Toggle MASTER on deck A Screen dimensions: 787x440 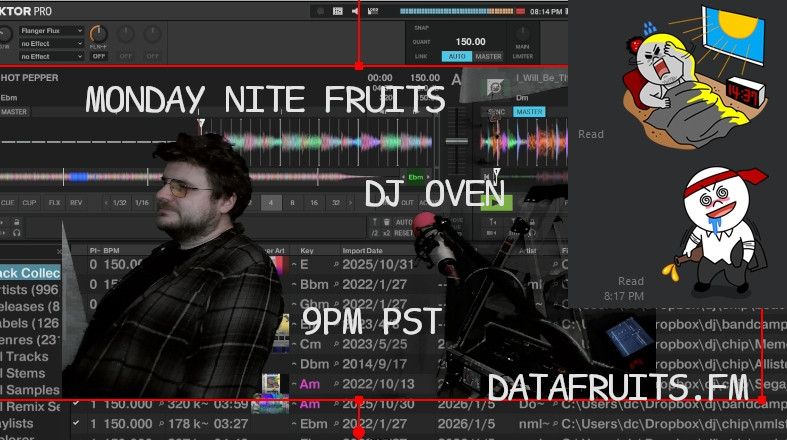(14, 112)
